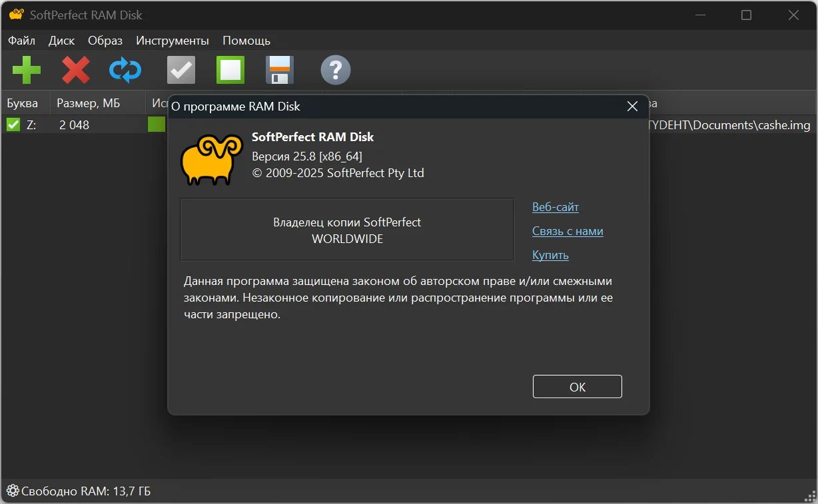
Task: Open the Диск menu
Action: click(62, 41)
